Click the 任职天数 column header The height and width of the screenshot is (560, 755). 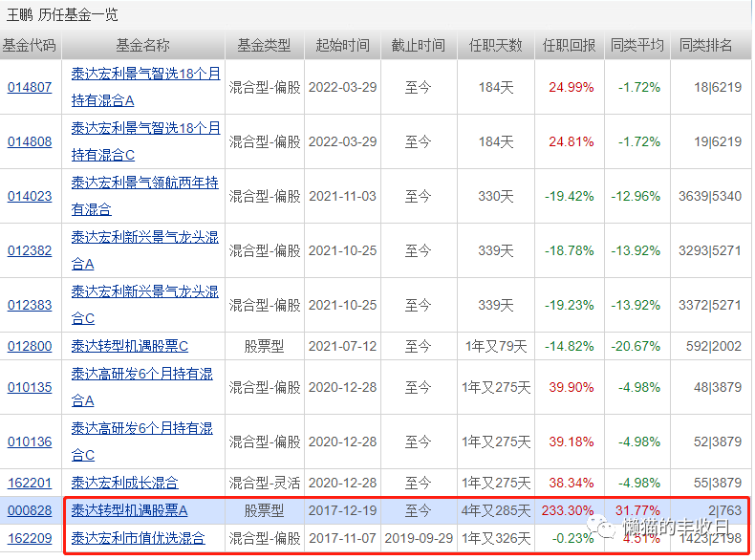tap(496, 45)
